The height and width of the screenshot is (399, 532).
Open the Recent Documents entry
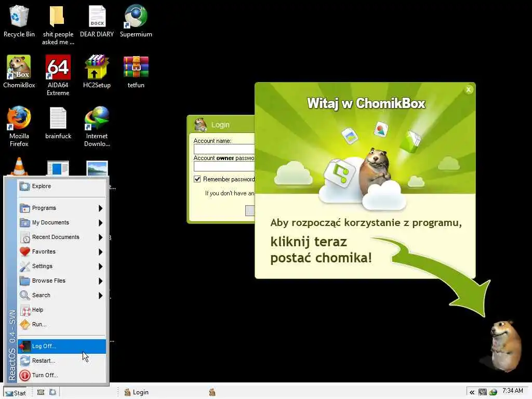(62, 237)
